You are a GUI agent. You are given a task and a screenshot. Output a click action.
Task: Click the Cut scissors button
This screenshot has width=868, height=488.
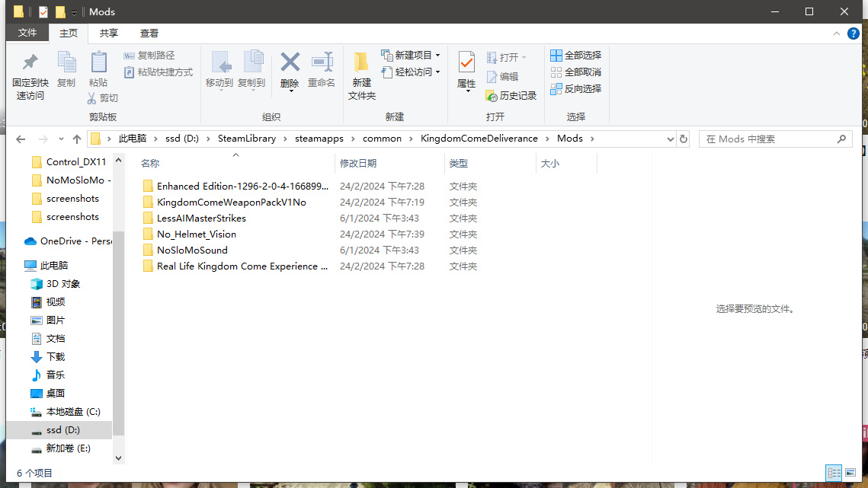[102, 98]
